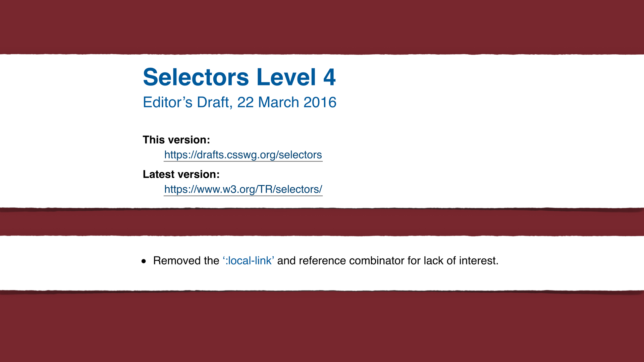Click the word 'and' after ':local-link'
Screen dimensions: 644x362
tap(286, 260)
